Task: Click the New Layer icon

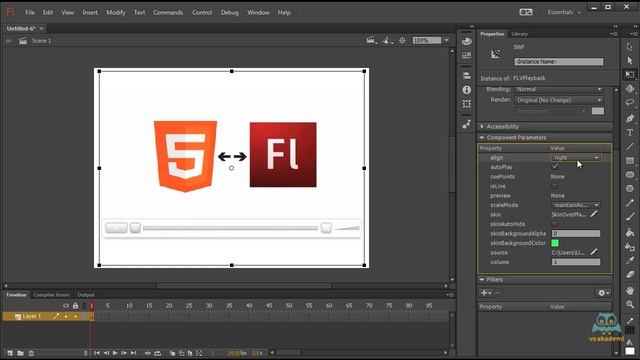Action: (x=10, y=353)
